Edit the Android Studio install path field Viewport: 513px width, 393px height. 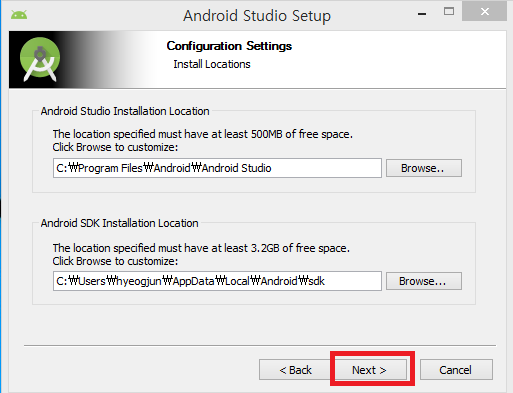click(x=217, y=168)
